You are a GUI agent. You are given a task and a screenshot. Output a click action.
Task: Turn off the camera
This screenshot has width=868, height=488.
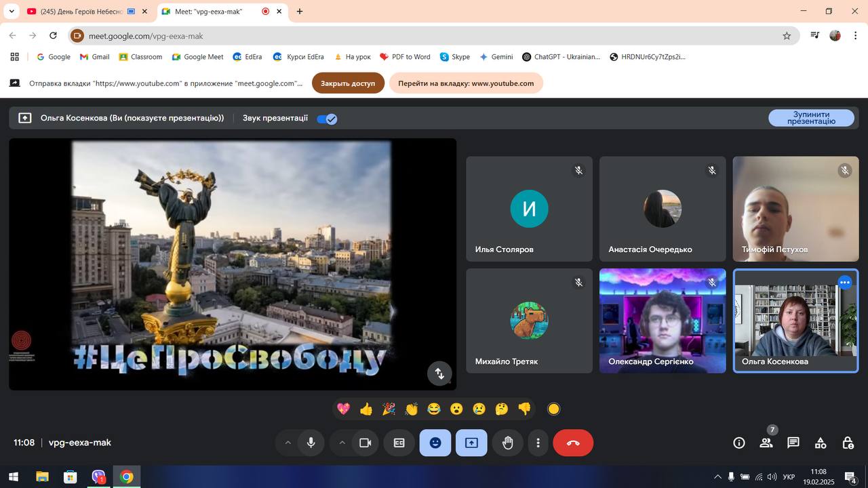(x=365, y=443)
